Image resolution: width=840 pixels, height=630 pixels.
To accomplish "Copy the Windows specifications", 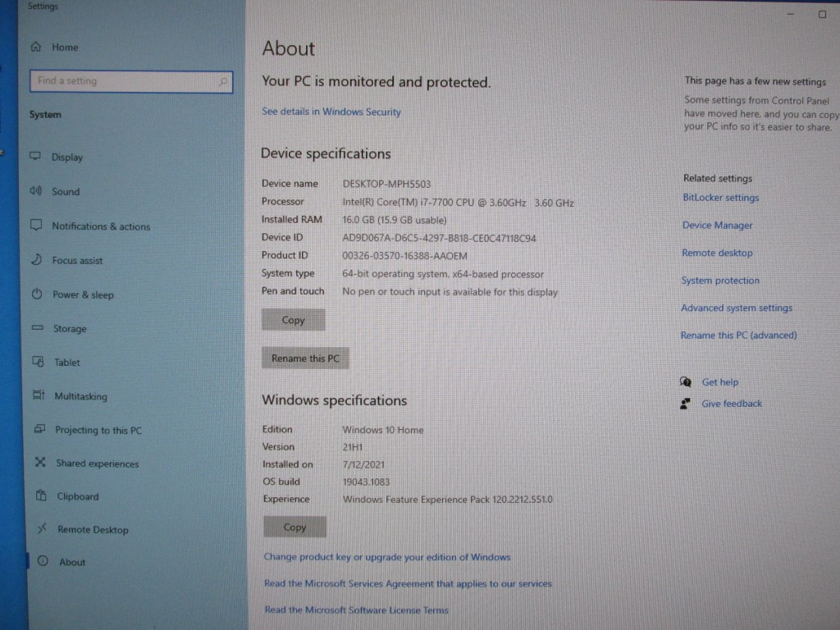I will click(x=294, y=527).
